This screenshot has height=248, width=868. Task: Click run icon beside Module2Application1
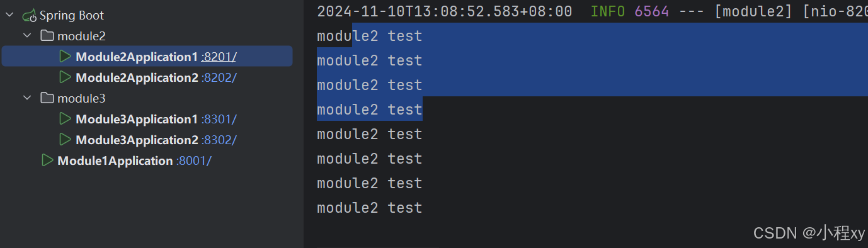point(65,57)
